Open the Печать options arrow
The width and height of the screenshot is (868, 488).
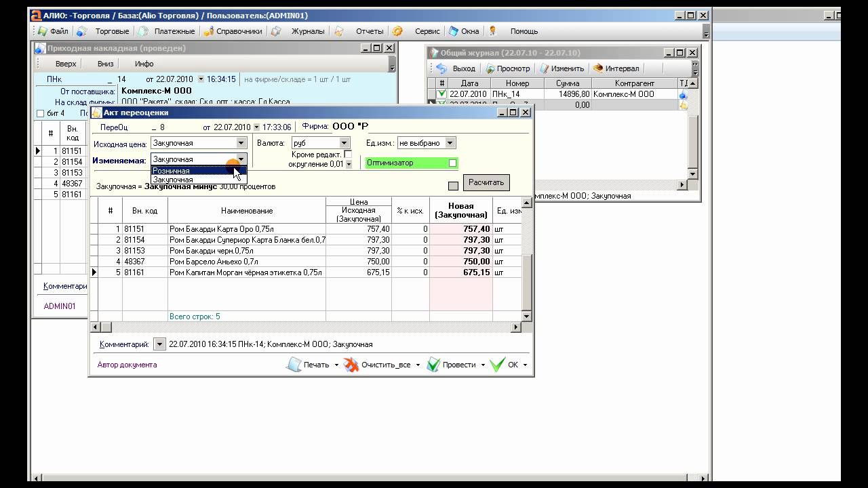click(336, 365)
